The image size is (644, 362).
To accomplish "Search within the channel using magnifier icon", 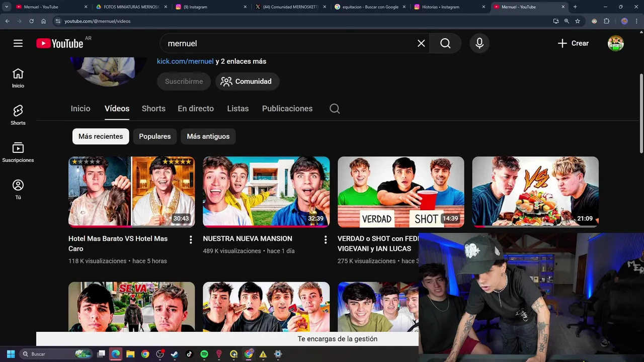I will coord(335,109).
